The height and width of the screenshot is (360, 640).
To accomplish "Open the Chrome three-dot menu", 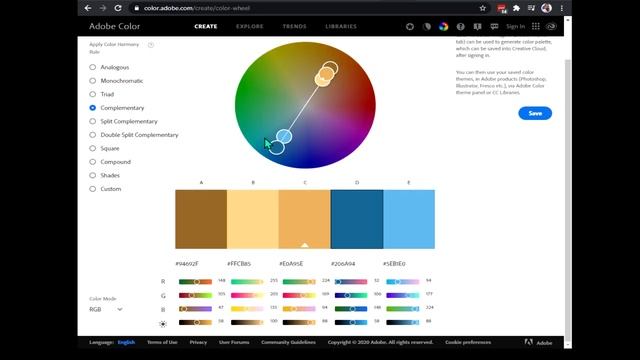I will (562, 8).
